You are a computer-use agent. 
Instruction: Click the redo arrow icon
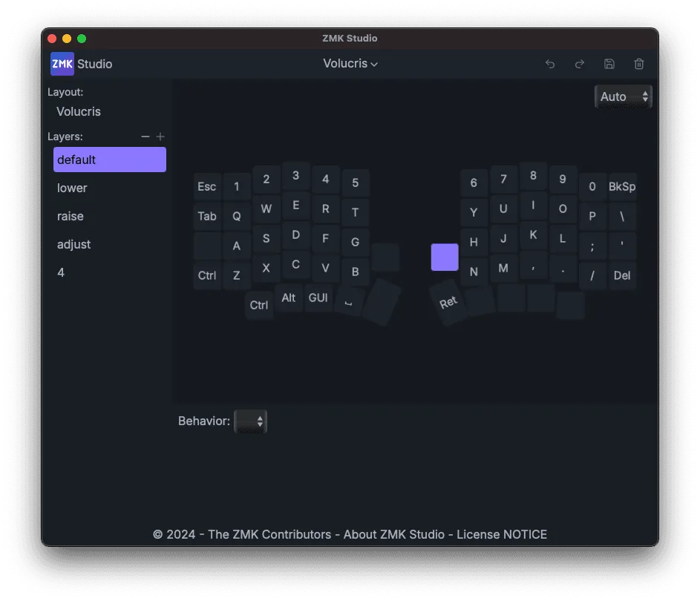click(580, 65)
